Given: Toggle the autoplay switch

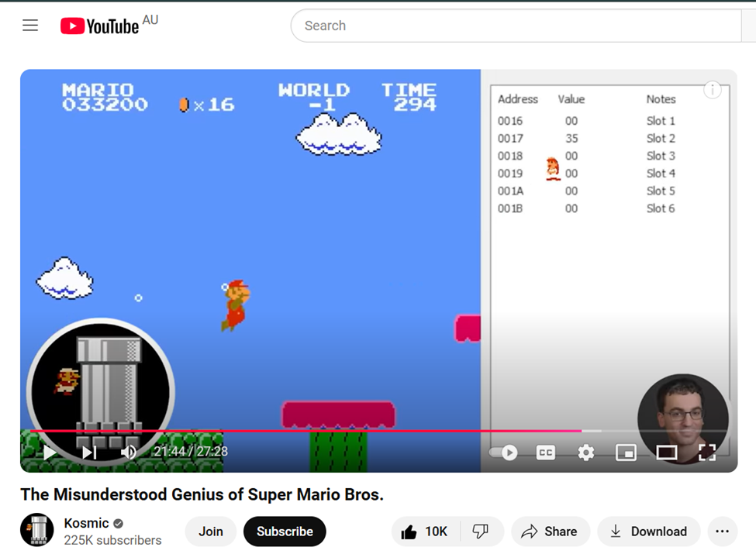Looking at the screenshot, I should pos(503,452).
